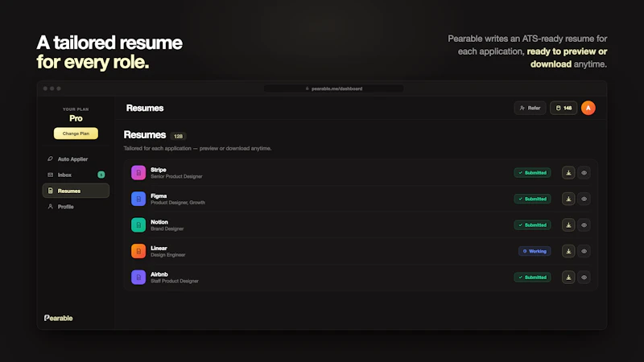Image resolution: width=644 pixels, height=362 pixels.
Task: Click the Staff Product Designer subtitle
Action: (x=175, y=281)
